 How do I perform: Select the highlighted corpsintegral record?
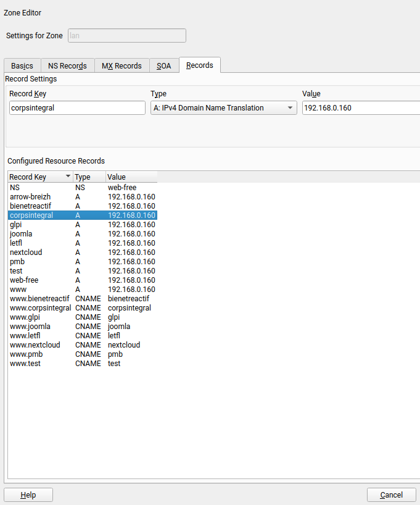tap(83, 215)
